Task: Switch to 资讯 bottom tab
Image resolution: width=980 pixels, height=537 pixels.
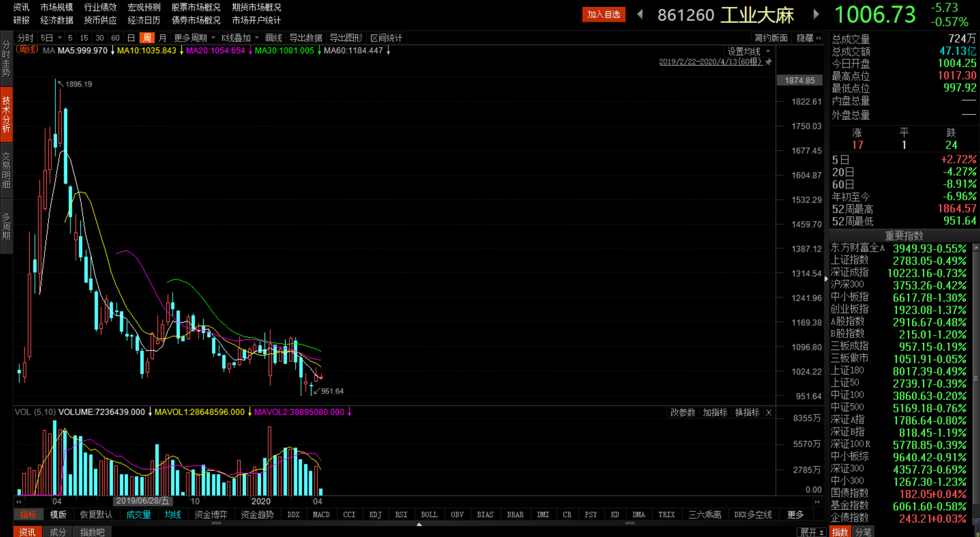Action: click(27, 532)
